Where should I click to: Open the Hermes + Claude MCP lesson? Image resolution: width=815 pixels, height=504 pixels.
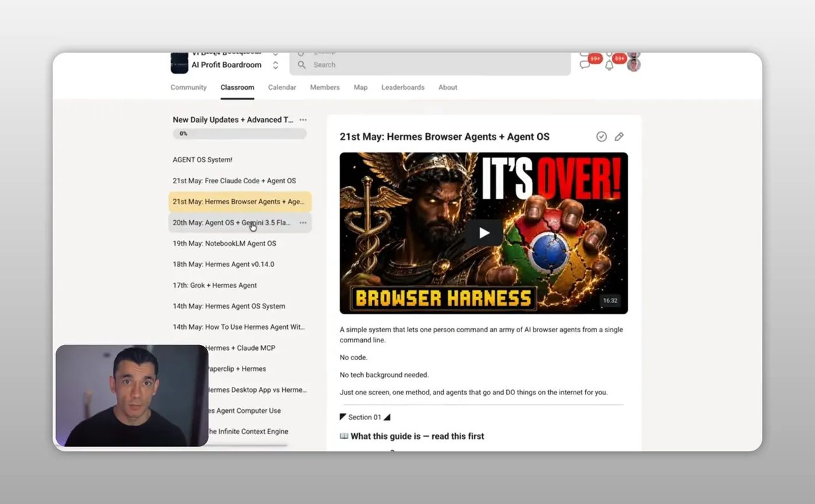tap(241, 348)
